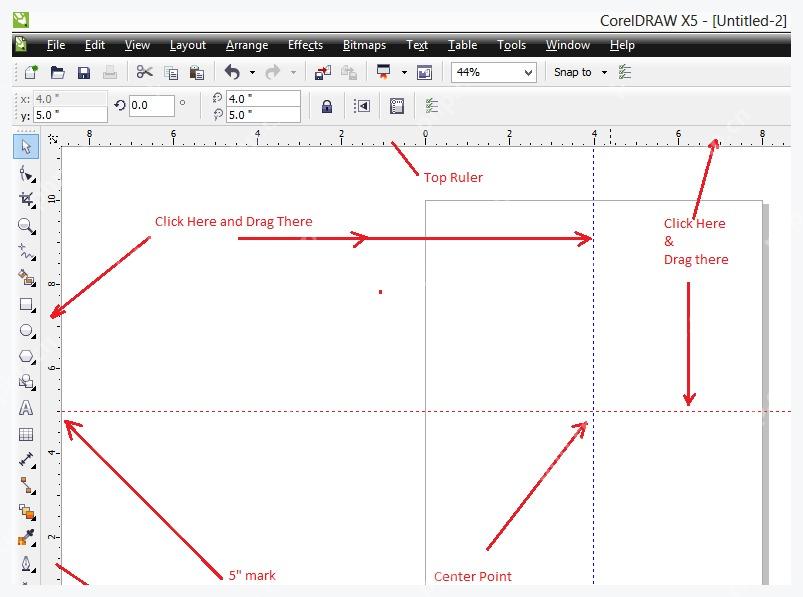803x597 pixels.
Task: Open the View menu
Action: tap(137, 45)
